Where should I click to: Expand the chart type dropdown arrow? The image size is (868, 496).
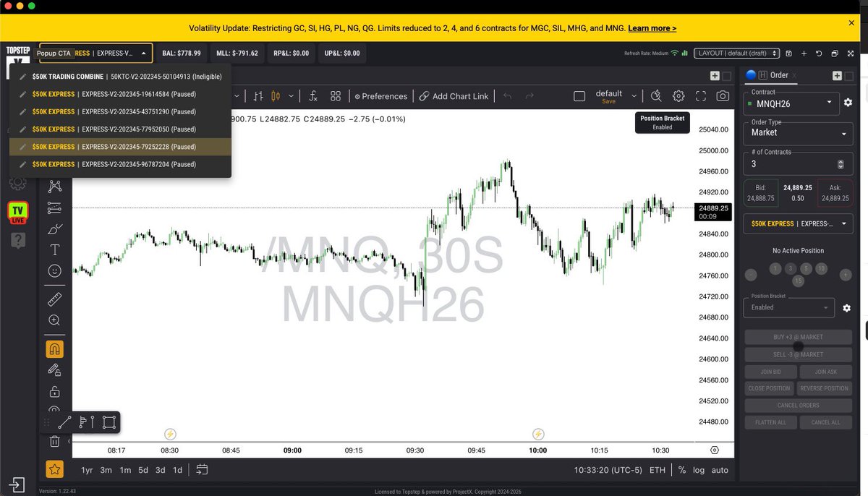tap(291, 96)
